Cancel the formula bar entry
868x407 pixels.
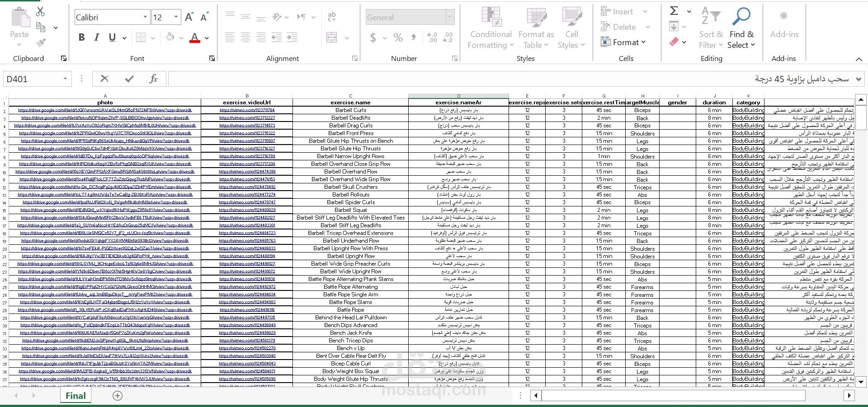pos(104,79)
